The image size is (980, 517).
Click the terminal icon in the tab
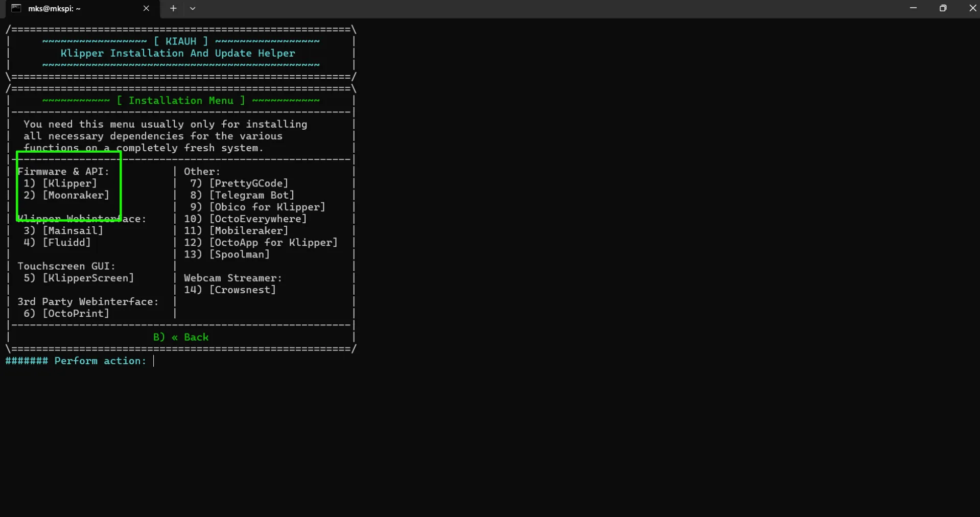tap(16, 8)
